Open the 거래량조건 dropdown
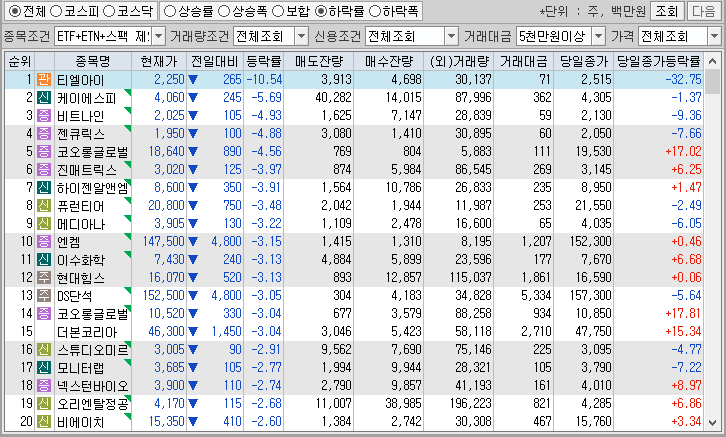Image resolution: width=726 pixels, height=437 pixels. pos(301,36)
